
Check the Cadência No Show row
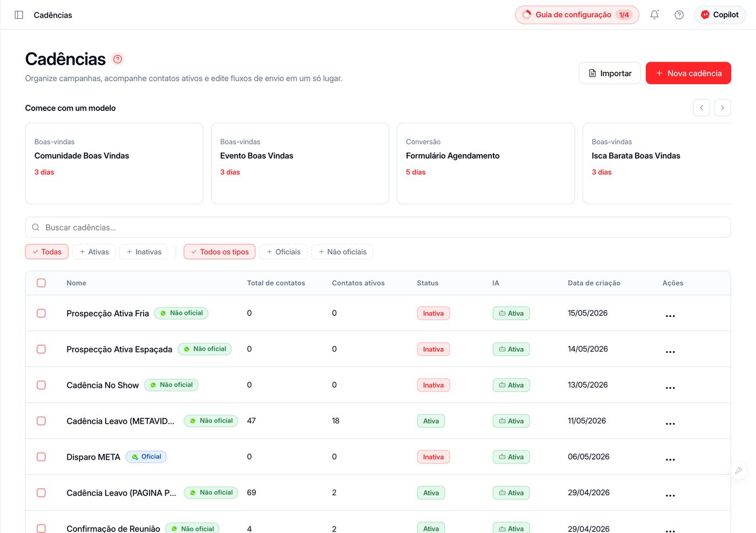41,385
